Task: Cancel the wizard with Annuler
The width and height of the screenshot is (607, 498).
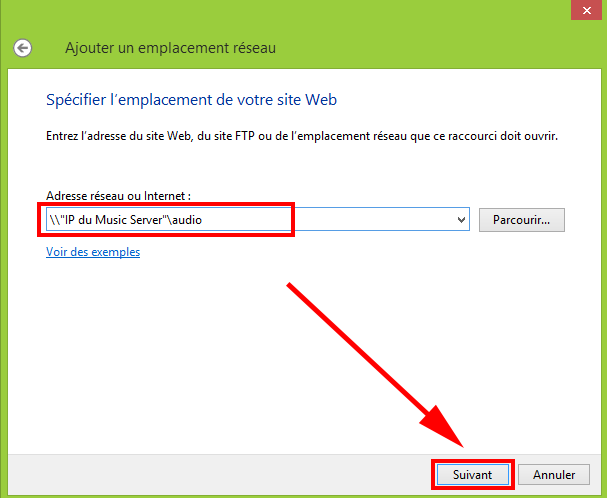Action: [x=554, y=474]
